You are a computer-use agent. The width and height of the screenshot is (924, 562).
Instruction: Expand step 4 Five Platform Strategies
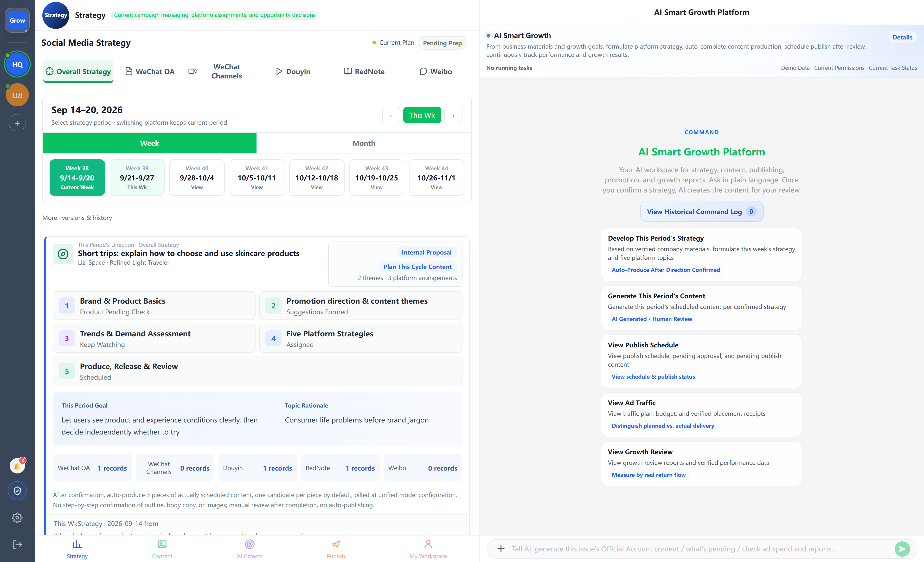pyautogui.click(x=361, y=338)
